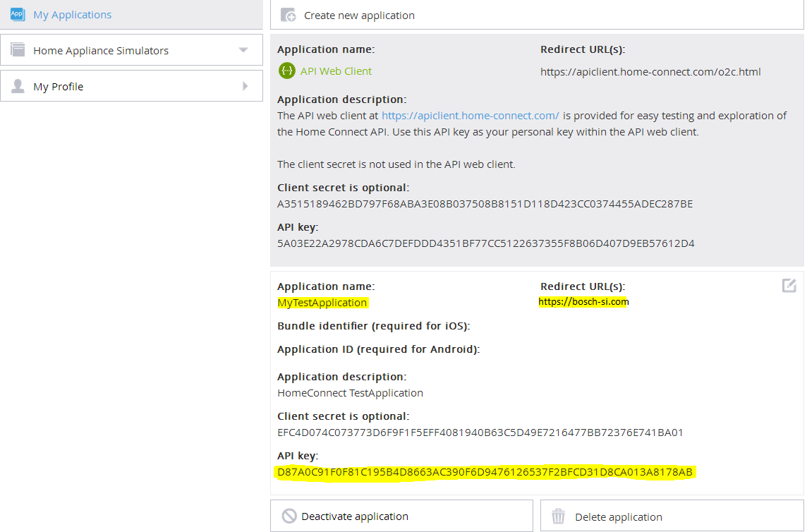The height and width of the screenshot is (532, 807).
Task: Click the My Profile person icon
Action: (x=17, y=85)
